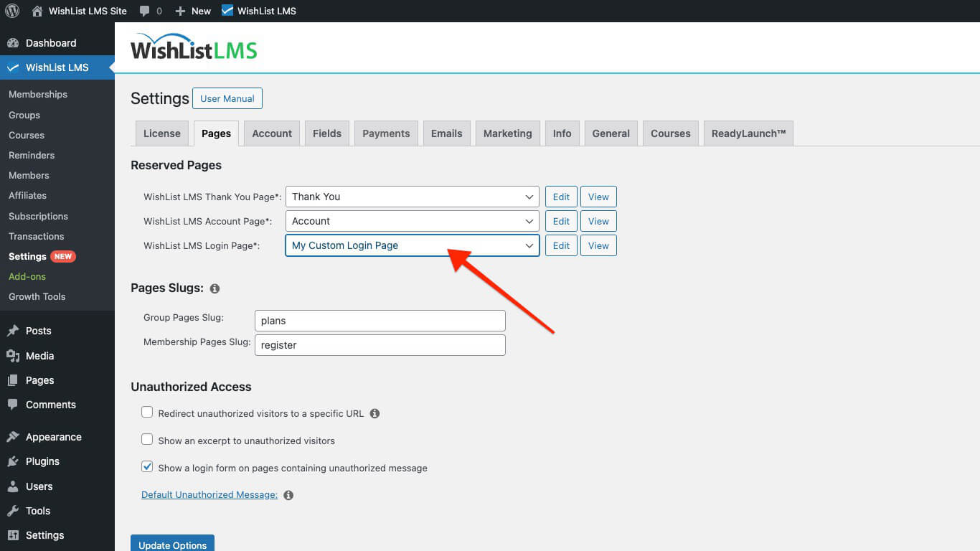980x551 pixels.
Task: Click the WishList LMS logo
Action: [x=193, y=47]
